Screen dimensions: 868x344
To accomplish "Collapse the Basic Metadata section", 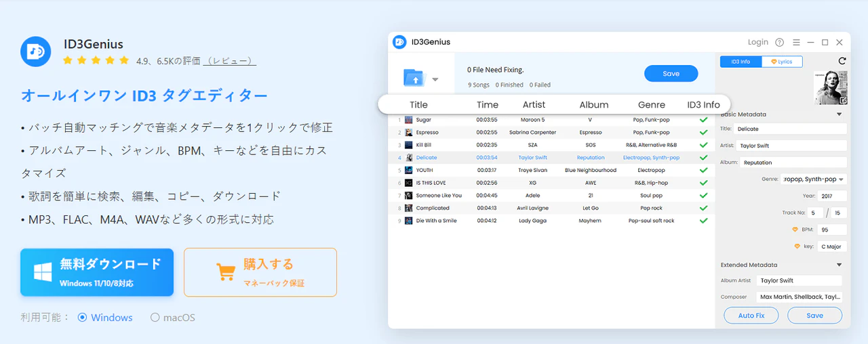I will [840, 114].
